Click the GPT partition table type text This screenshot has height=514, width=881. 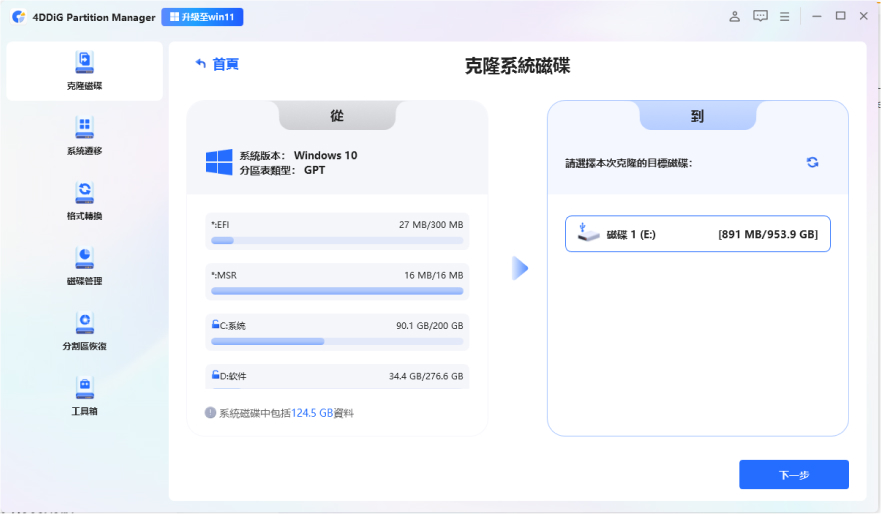(315, 170)
